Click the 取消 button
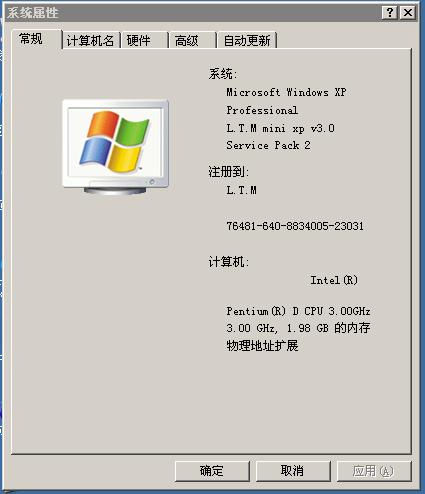This screenshot has height=494, width=425. point(293,471)
